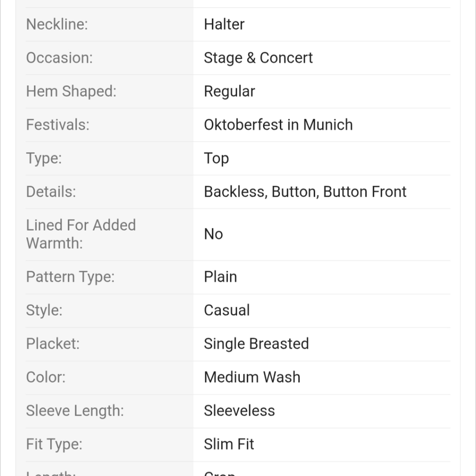476x476 pixels.
Task: Click the Festivals label
Action: [58, 125]
